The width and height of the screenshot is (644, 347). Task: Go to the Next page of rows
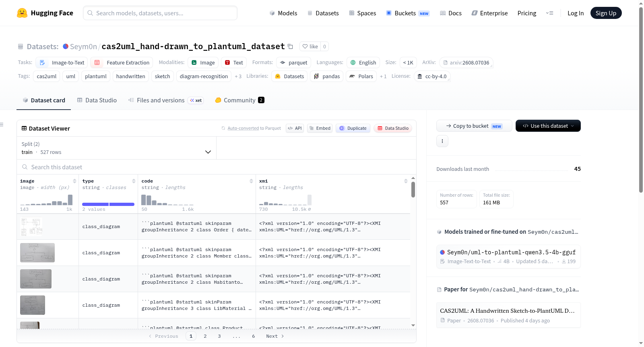click(275, 336)
